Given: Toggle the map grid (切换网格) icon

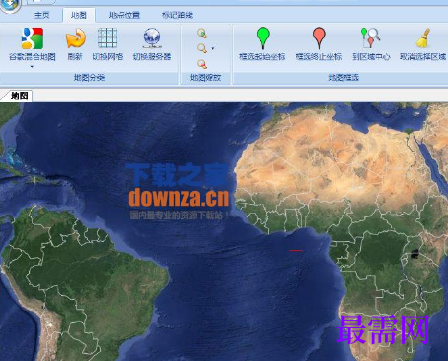Looking at the screenshot, I should click(x=107, y=38).
